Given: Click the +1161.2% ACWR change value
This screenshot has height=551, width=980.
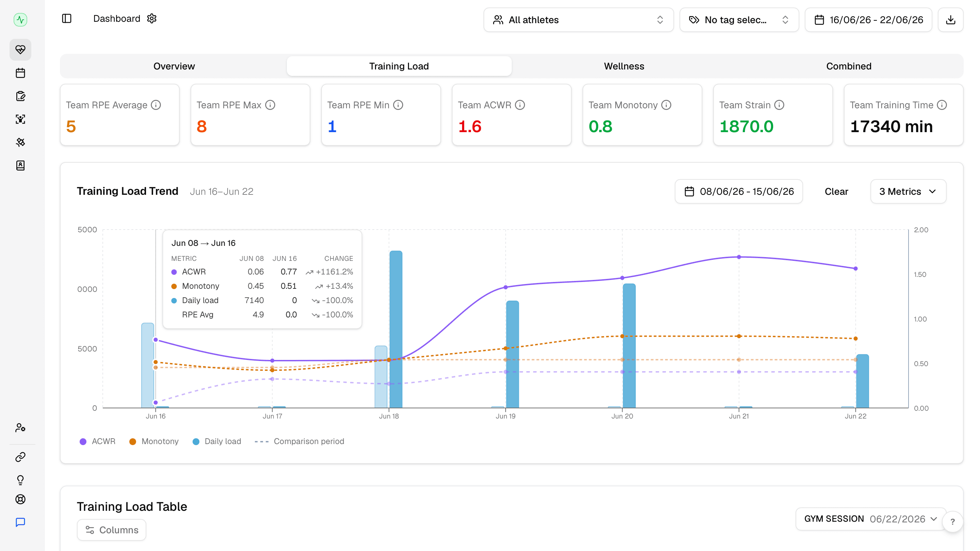Looking at the screenshot, I should coord(334,272).
